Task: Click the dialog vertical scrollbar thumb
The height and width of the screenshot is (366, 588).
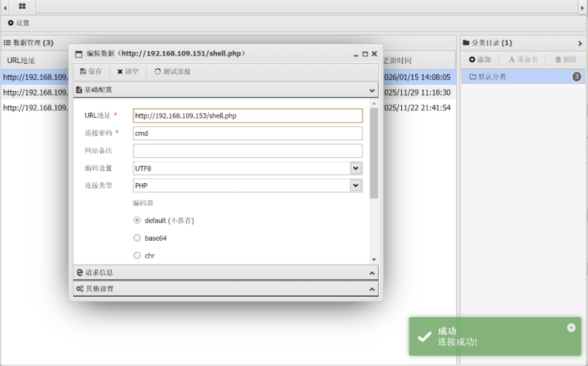Action: [374, 153]
